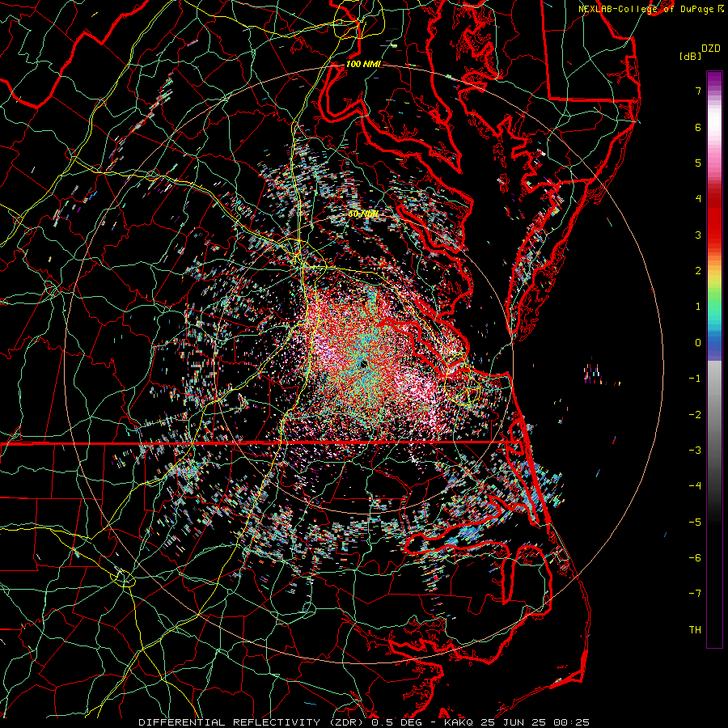This screenshot has width=728, height=728.
Task: Select the 7 dB scale label
Action: [698, 91]
